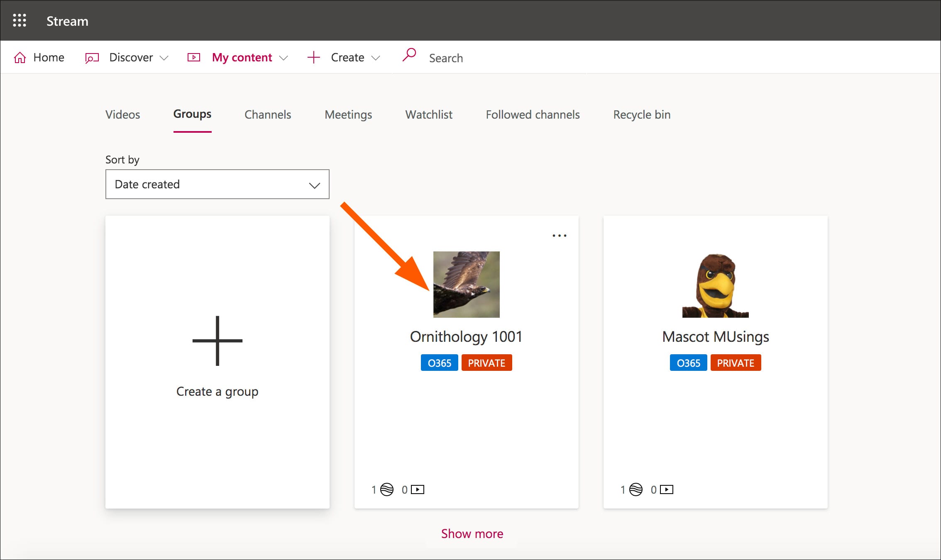Open the Ornithology 1001 group title
941x560 pixels.
466,336
